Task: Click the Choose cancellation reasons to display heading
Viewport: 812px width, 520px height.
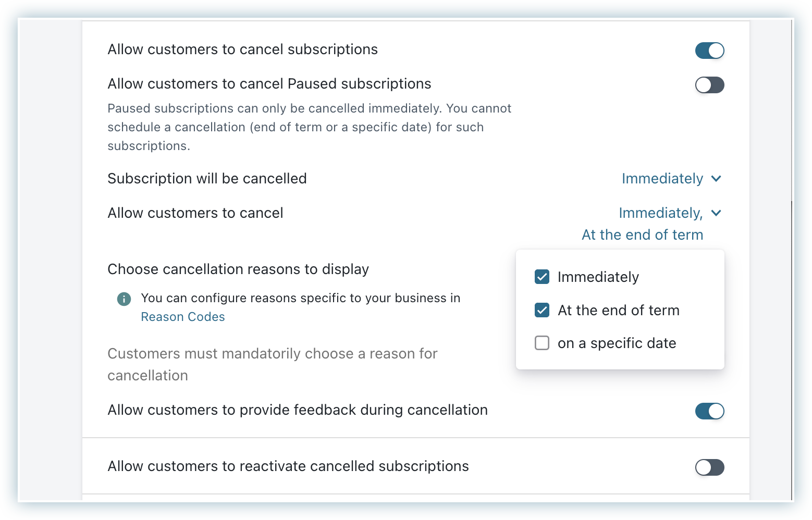Action: 238,269
